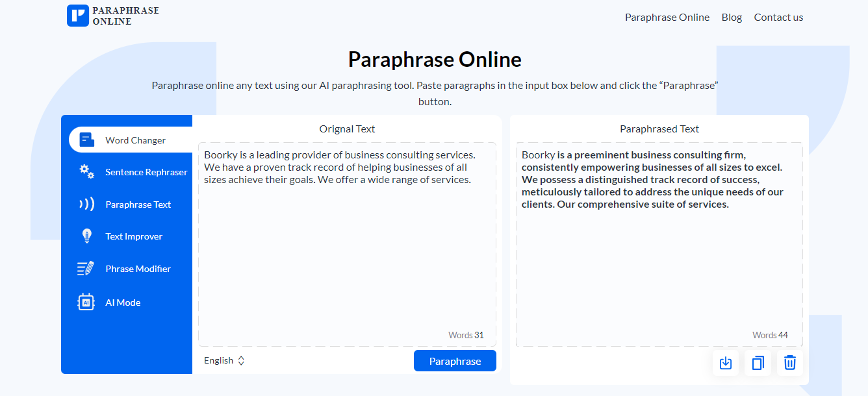Viewport: 868px width, 396px height.
Task: Open the Paraphrase Online nav link
Action: [x=667, y=18]
